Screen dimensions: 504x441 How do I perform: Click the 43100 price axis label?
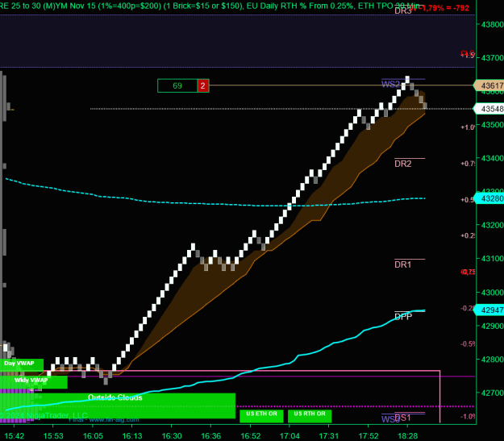[x=492, y=259]
